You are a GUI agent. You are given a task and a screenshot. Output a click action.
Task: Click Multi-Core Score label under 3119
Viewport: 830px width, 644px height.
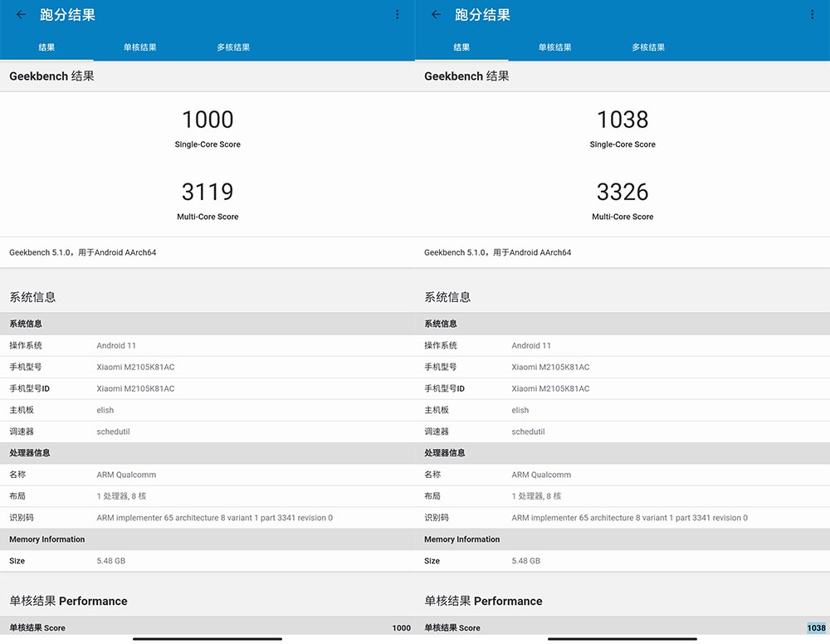[x=207, y=217]
